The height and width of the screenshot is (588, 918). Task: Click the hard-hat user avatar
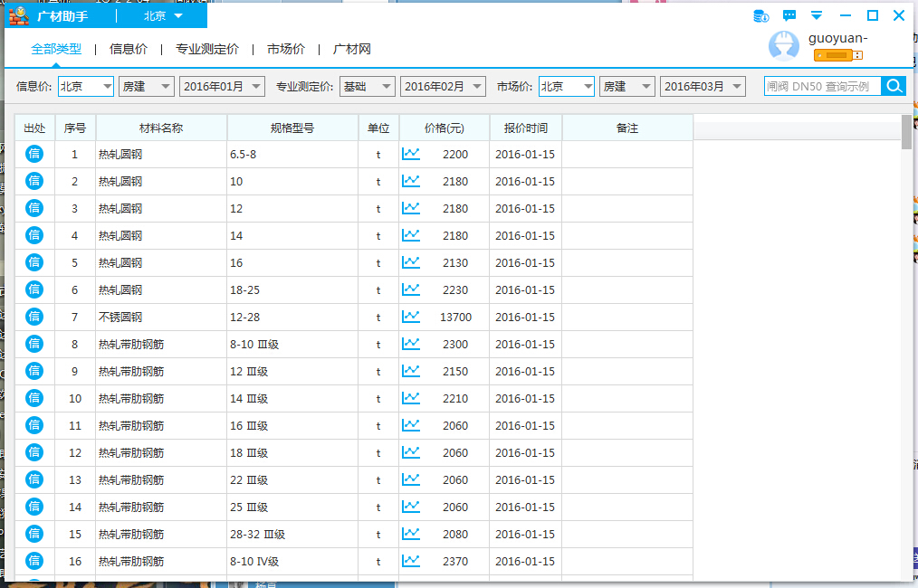pos(783,46)
